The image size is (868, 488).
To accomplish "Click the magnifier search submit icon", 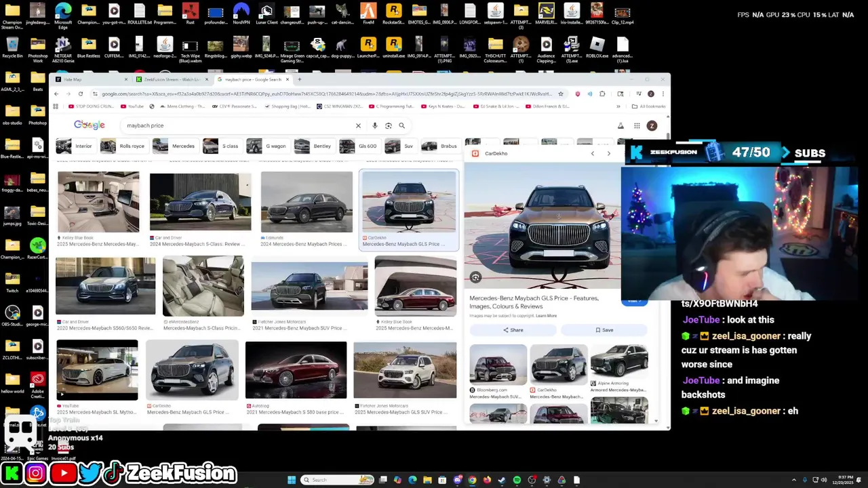I will (401, 125).
